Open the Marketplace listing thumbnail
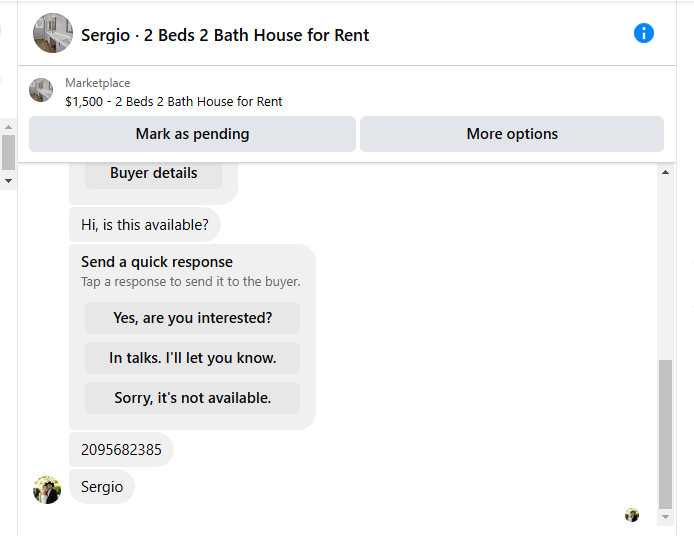The width and height of the screenshot is (694, 536). click(41, 90)
